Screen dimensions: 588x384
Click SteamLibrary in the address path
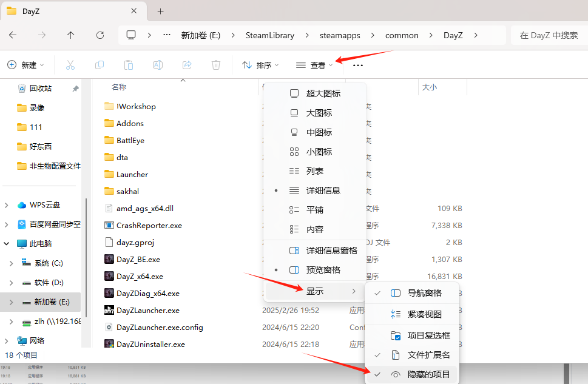(270, 35)
